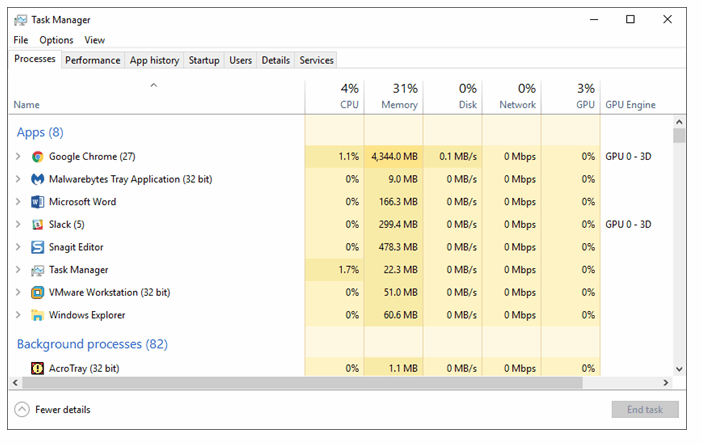
Task: Click the 9.0 MB Malwarebytes memory cell
Action: [x=394, y=179]
